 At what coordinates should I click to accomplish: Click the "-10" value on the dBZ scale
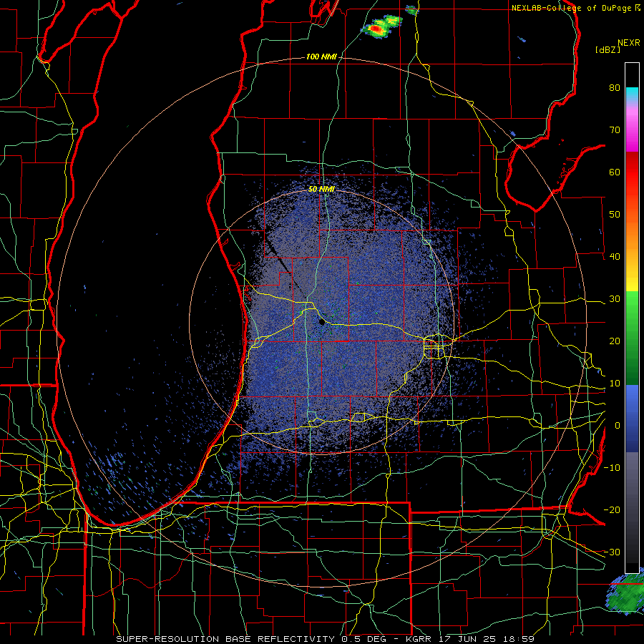612,468
